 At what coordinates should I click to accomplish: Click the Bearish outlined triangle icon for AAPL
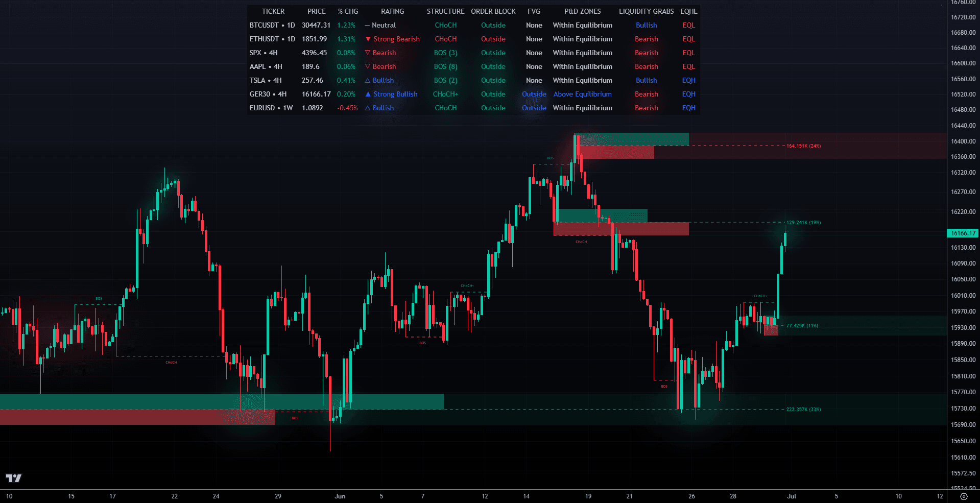[x=367, y=66]
